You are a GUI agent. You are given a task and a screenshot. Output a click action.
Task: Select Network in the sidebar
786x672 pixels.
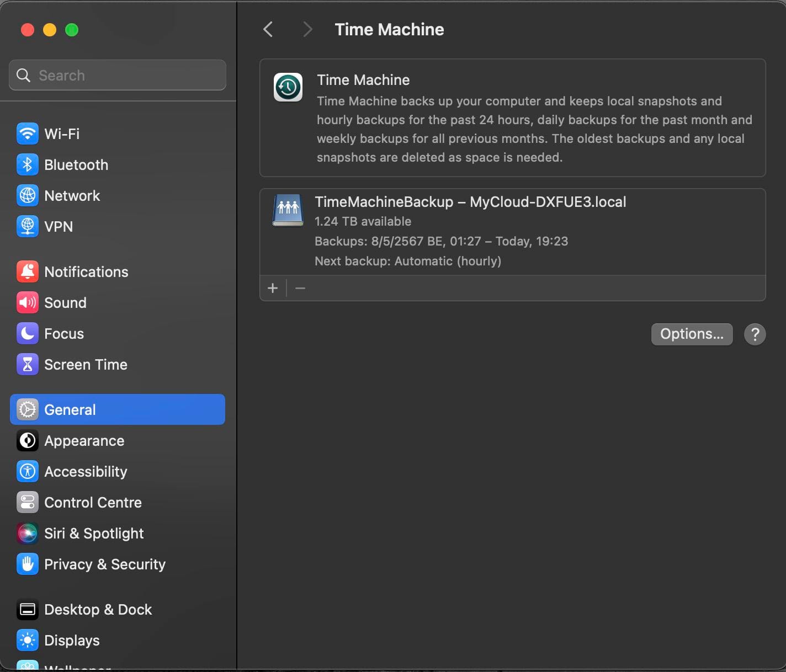(118, 195)
